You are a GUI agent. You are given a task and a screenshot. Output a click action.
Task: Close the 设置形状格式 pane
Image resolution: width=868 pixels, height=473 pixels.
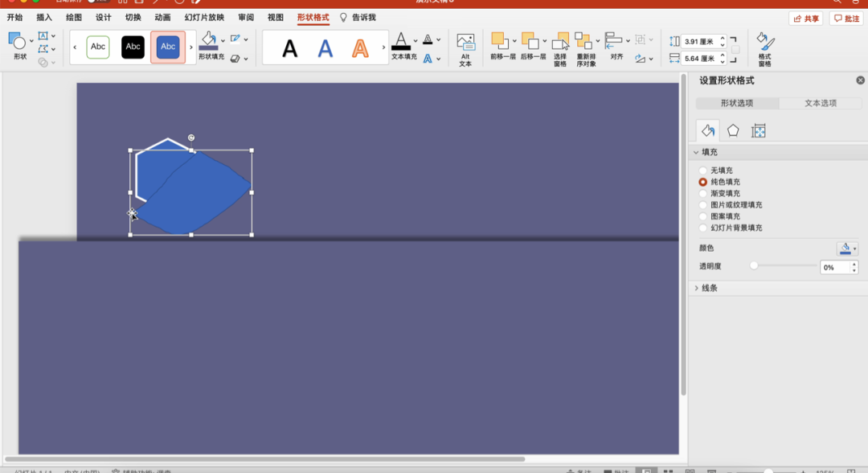(x=860, y=80)
